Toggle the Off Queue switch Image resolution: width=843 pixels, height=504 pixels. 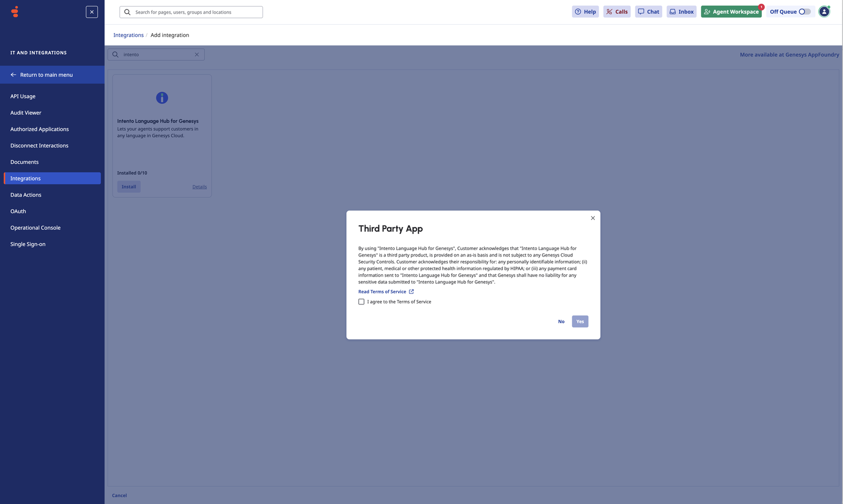coord(805,12)
